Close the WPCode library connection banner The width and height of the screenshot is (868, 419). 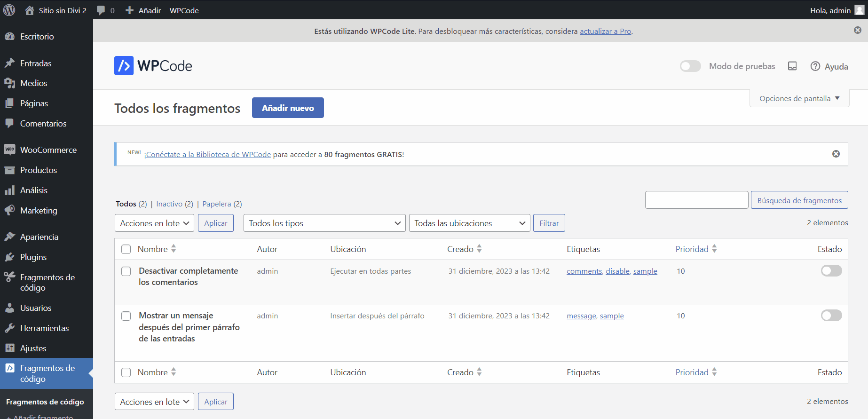(x=836, y=154)
